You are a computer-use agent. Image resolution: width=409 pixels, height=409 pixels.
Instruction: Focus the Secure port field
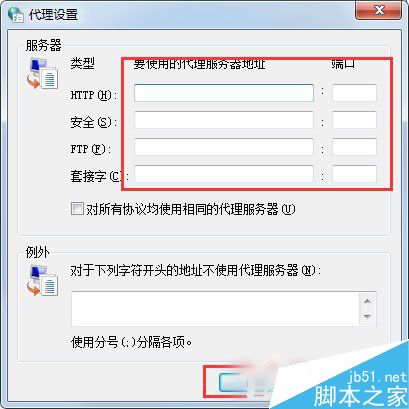pyautogui.click(x=354, y=120)
